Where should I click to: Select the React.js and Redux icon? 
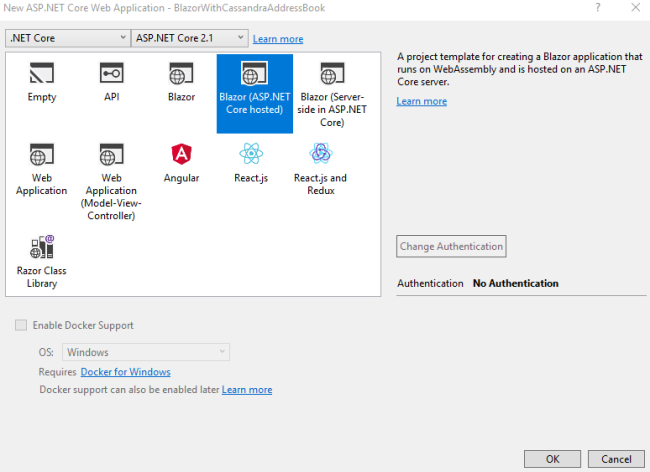pyautogui.click(x=320, y=154)
